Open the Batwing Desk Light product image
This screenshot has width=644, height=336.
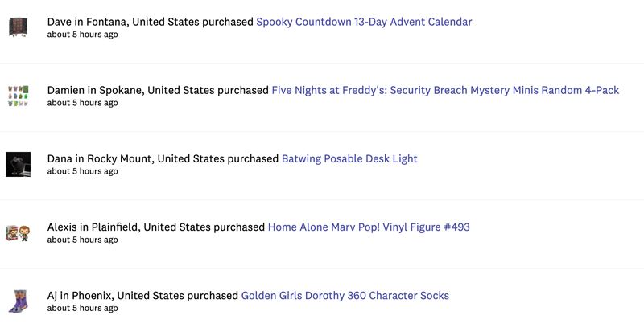[18, 165]
